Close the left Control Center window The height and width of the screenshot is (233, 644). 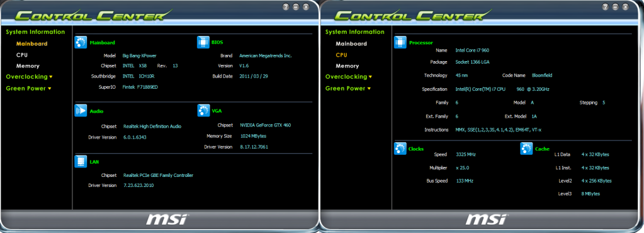[x=306, y=7]
